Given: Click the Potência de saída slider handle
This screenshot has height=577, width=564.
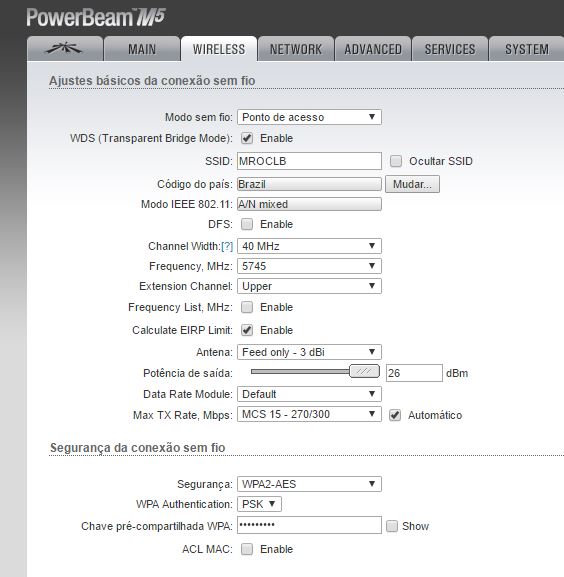Looking at the screenshot, I should pyautogui.click(x=364, y=371).
